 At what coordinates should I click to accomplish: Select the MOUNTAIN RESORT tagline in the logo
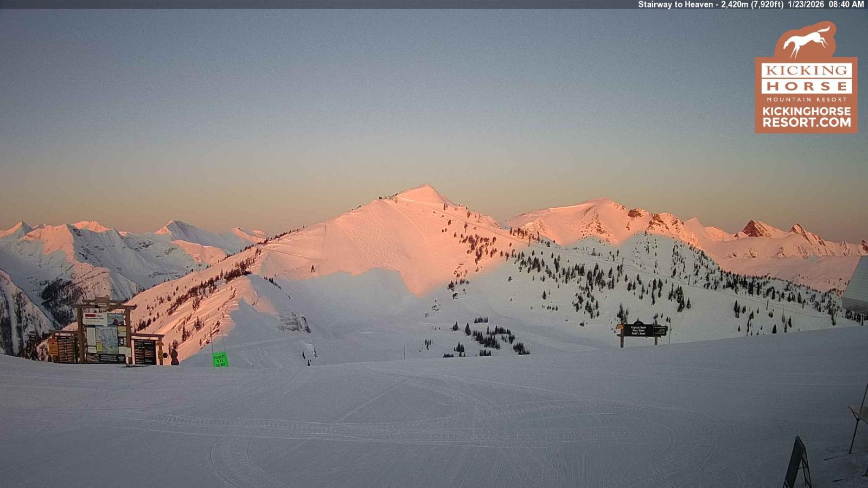tap(807, 99)
